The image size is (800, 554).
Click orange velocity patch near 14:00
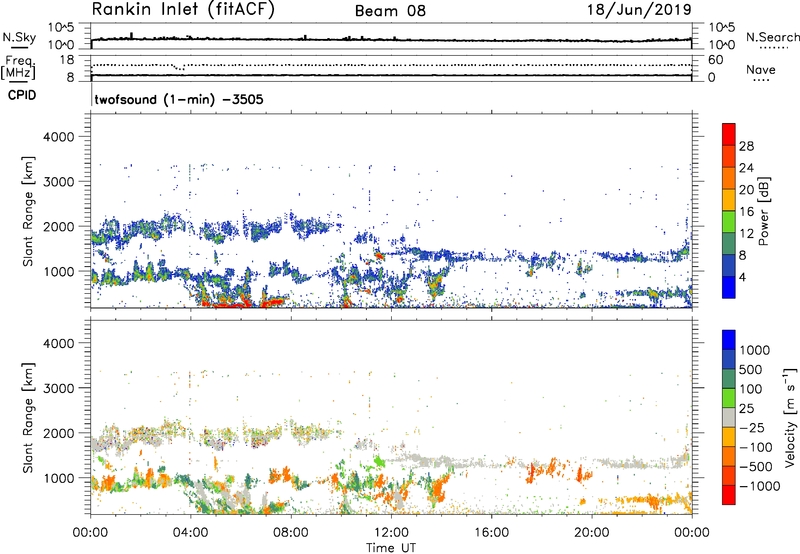pyautogui.click(x=437, y=487)
